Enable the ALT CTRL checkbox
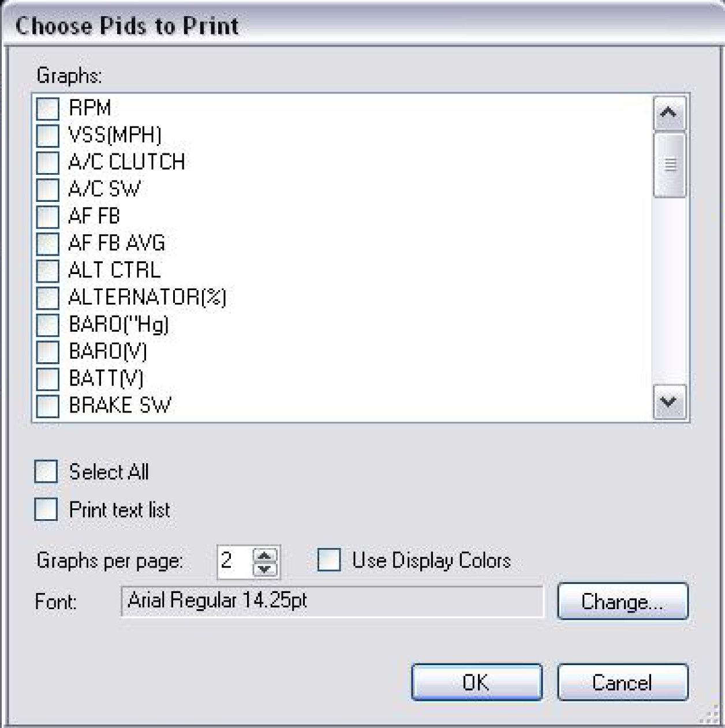 [48, 271]
